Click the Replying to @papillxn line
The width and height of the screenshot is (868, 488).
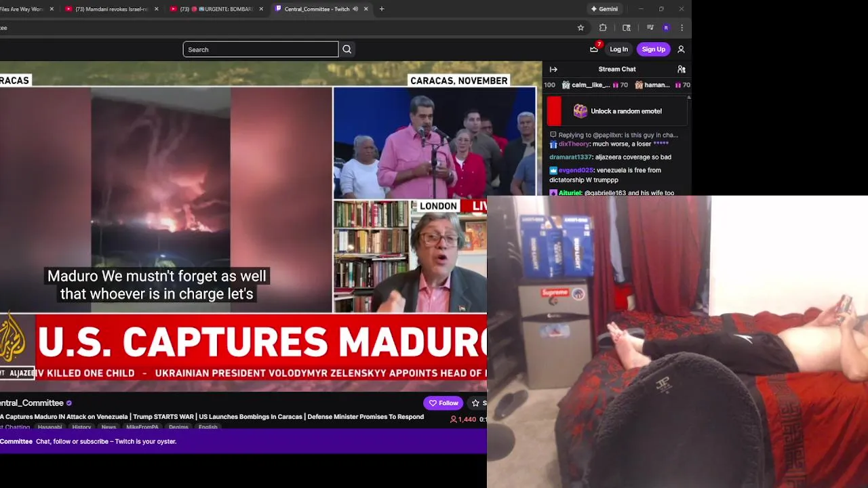click(x=618, y=135)
